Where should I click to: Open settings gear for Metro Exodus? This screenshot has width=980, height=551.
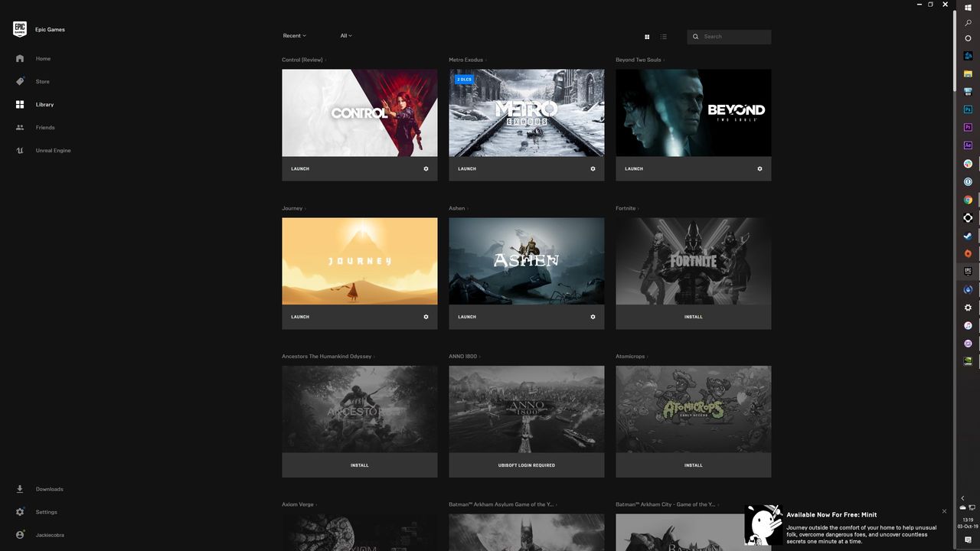pyautogui.click(x=593, y=168)
